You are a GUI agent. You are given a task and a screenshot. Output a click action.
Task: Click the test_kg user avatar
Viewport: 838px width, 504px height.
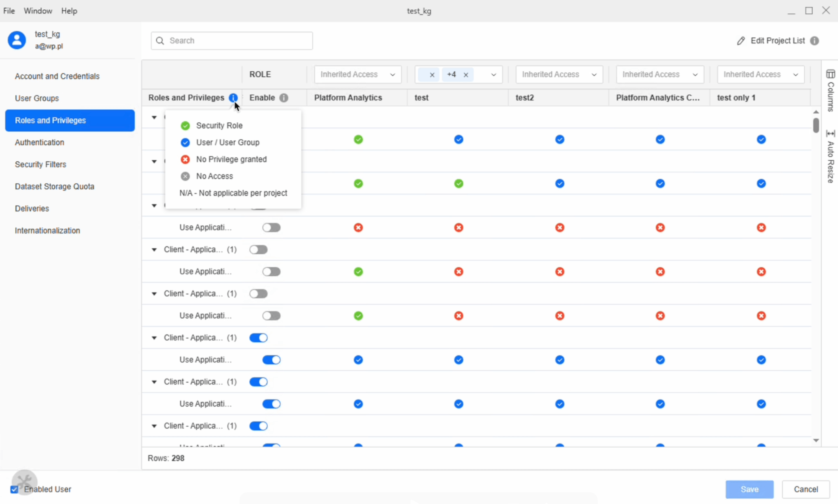pos(16,40)
